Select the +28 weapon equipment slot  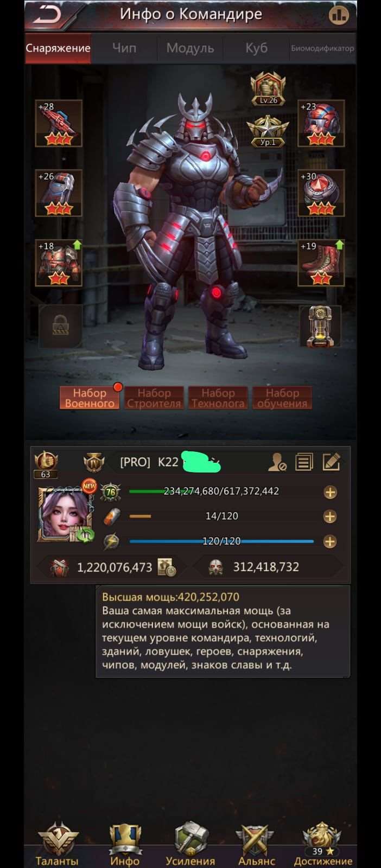[59, 124]
